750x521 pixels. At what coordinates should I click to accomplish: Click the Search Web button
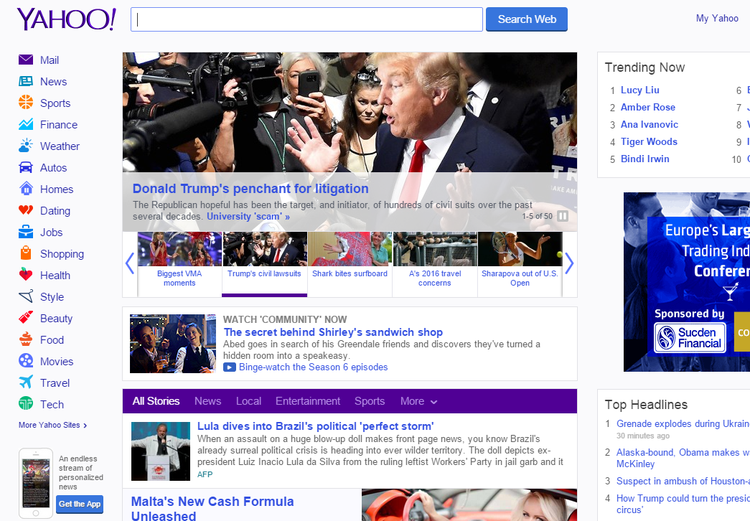[x=527, y=19]
